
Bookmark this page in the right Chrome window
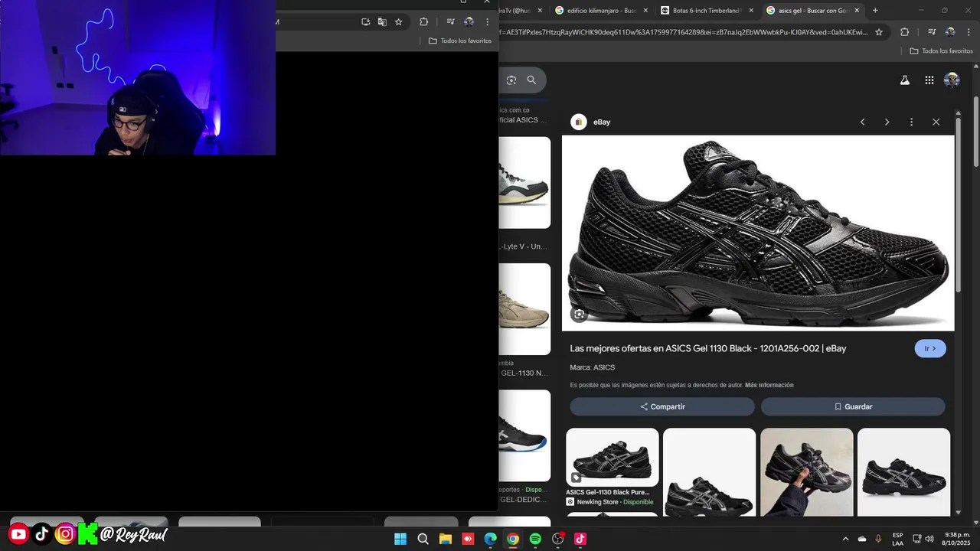(x=879, y=32)
